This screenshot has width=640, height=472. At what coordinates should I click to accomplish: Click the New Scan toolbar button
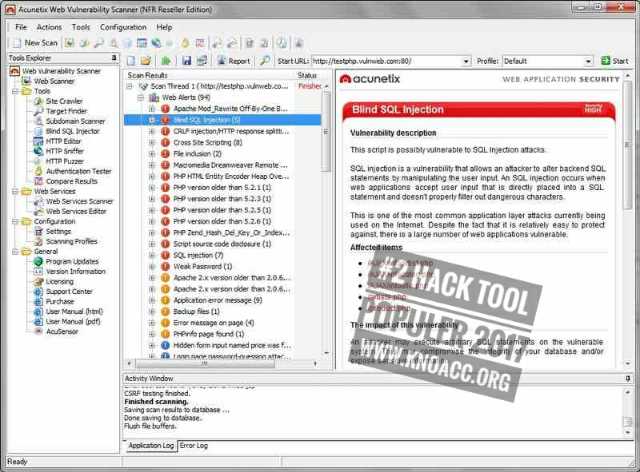[35, 43]
